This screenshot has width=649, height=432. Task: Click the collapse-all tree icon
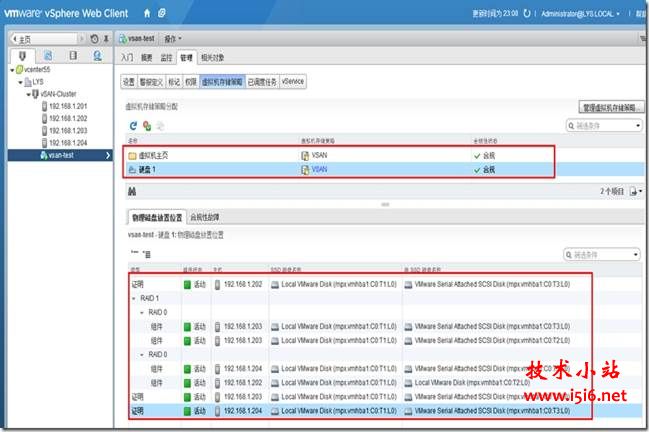135,253
